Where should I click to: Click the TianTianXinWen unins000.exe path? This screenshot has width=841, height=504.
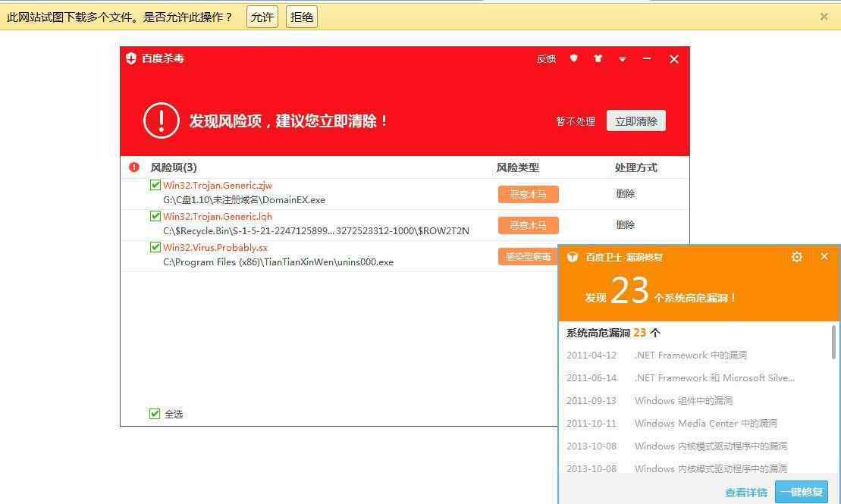[278, 262]
